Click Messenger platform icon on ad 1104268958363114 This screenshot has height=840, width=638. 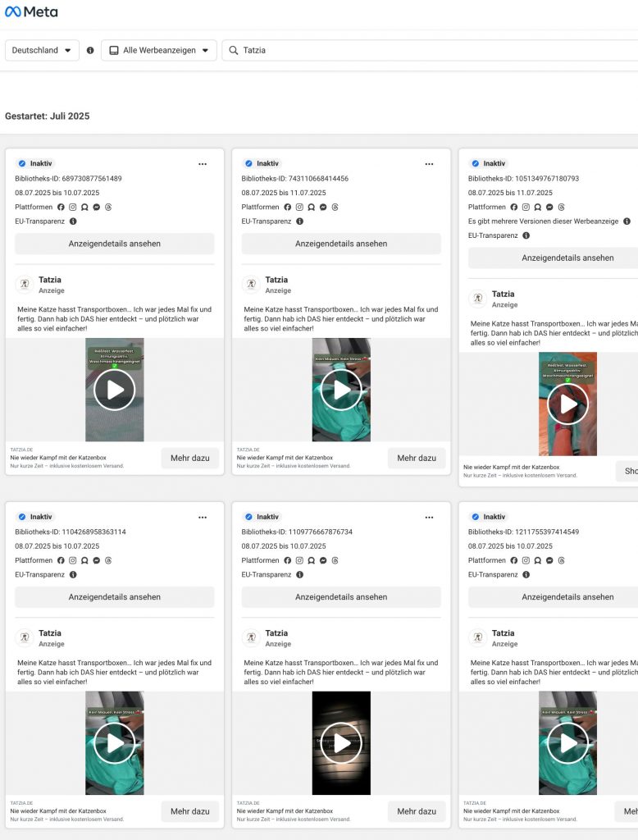(97, 561)
